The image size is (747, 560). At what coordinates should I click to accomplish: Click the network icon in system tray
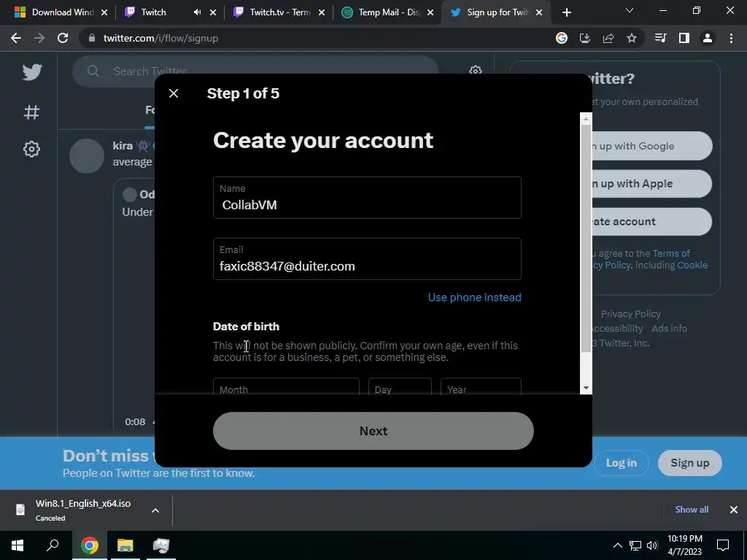(x=635, y=545)
